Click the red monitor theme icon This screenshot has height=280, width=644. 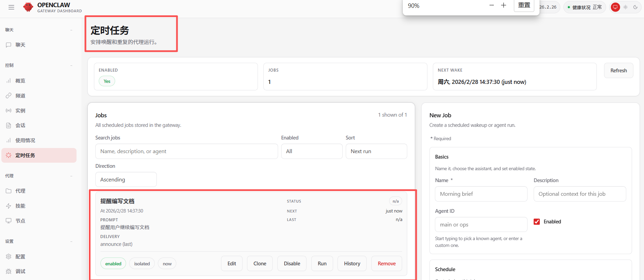coord(615,7)
